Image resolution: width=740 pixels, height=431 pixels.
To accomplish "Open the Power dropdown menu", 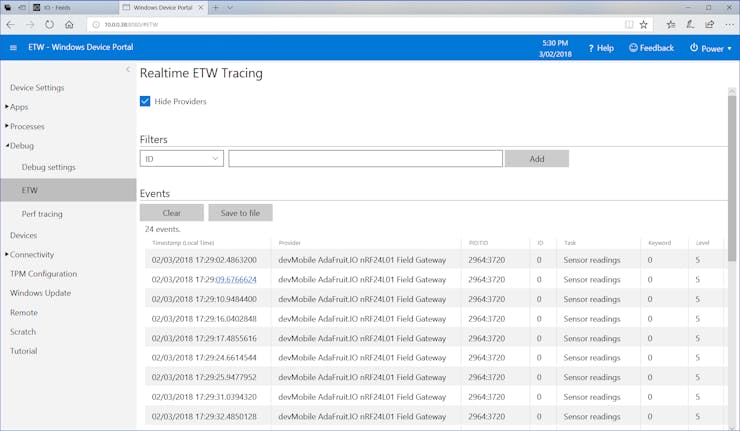I will (x=711, y=48).
